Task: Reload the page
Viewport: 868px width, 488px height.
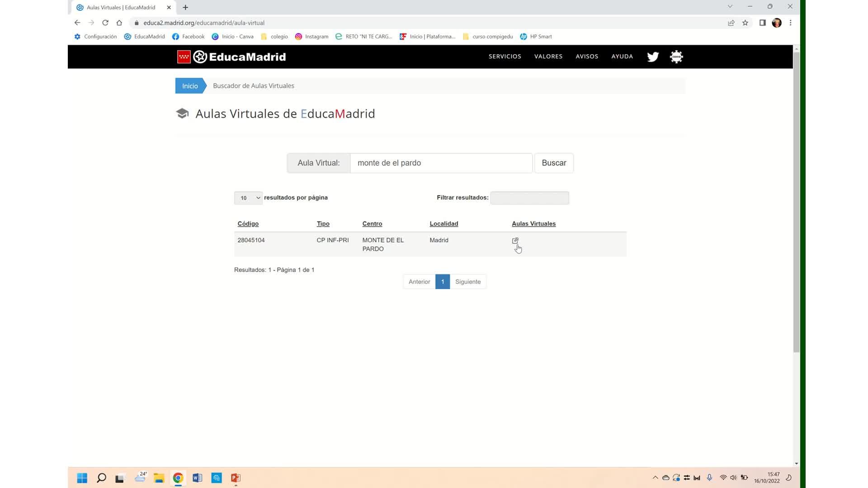Action: [105, 23]
